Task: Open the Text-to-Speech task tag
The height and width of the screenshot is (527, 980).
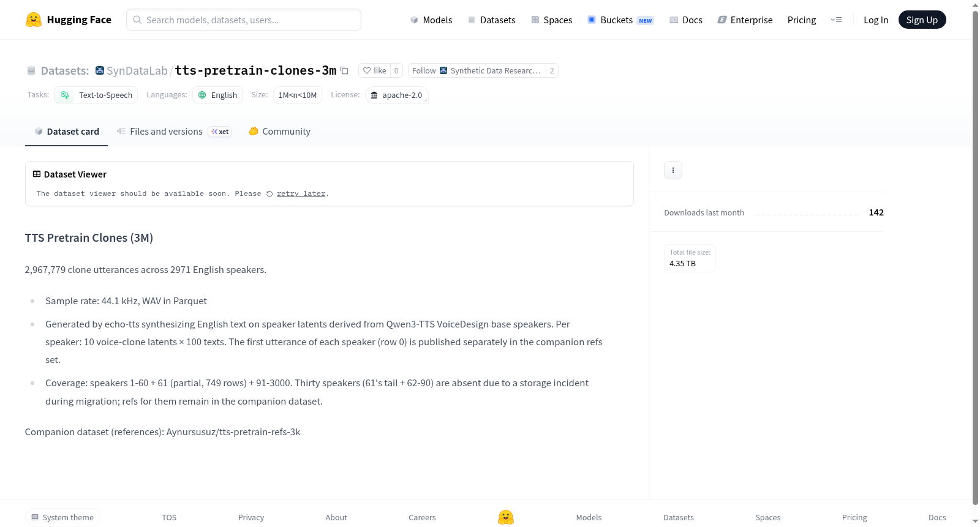Action: click(x=96, y=95)
